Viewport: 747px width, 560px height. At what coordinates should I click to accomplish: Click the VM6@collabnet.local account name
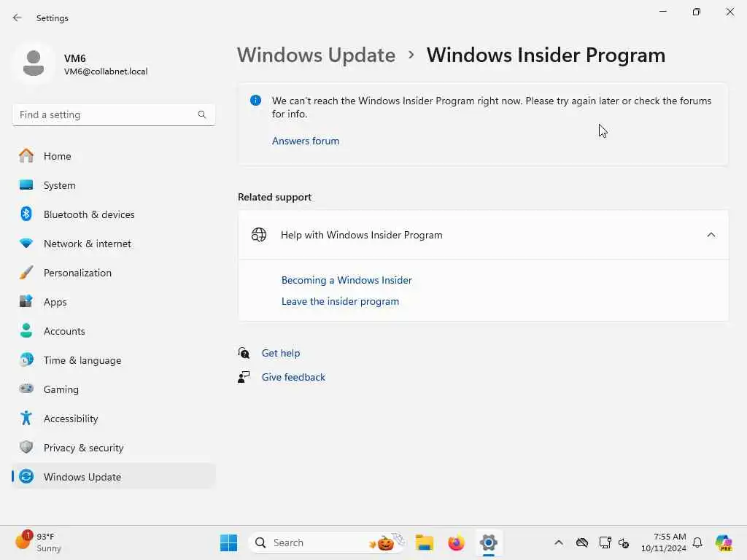click(106, 71)
